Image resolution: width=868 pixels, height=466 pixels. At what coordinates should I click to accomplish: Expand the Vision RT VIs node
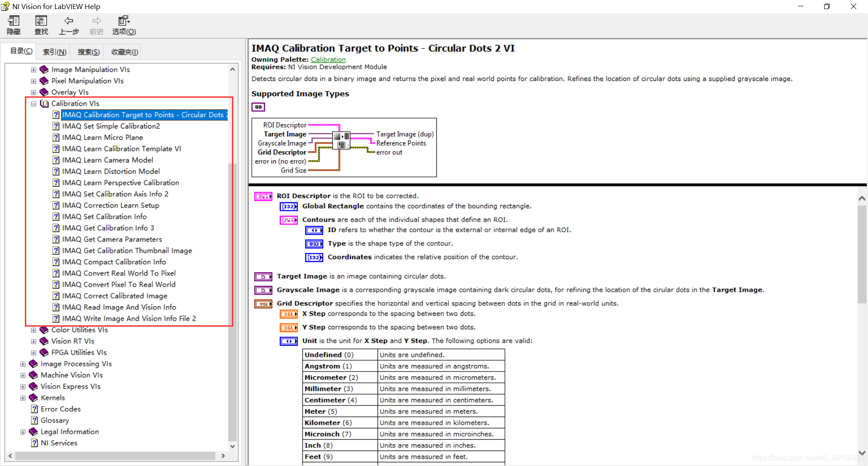[x=33, y=341]
